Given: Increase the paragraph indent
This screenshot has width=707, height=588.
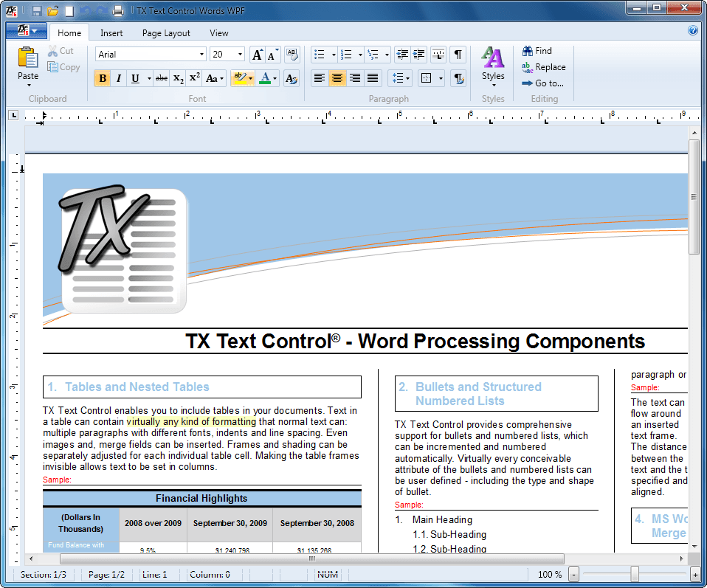Looking at the screenshot, I should (419, 55).
